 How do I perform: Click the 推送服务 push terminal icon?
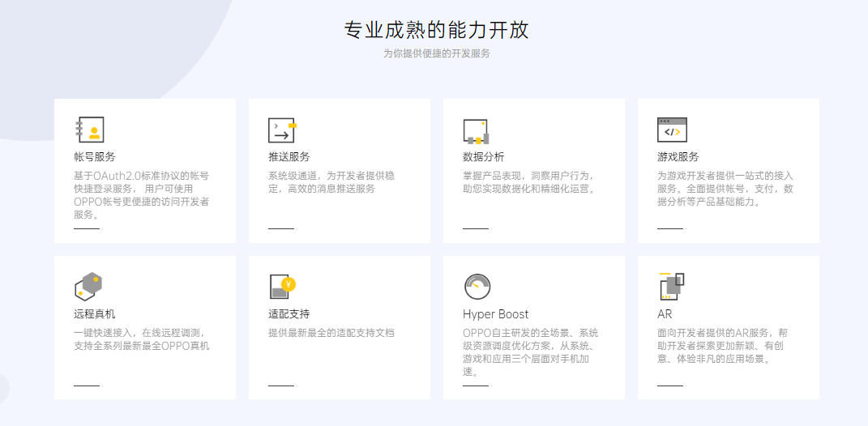pos(282,130)
